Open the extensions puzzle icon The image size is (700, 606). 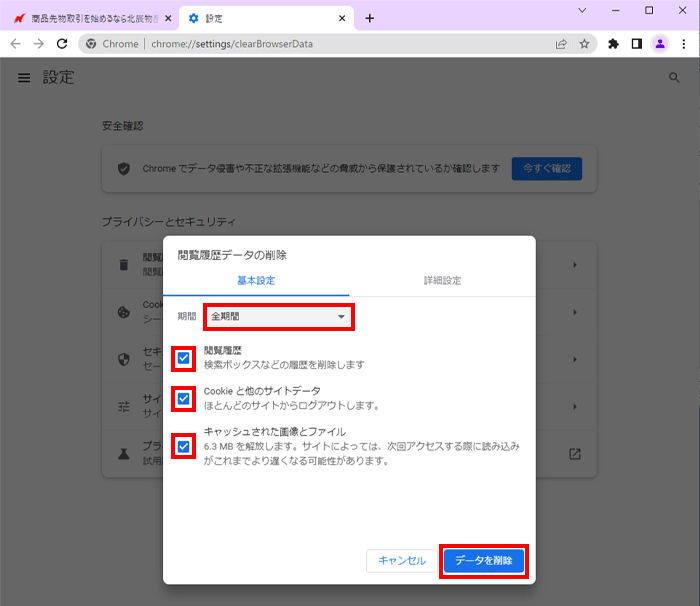(x=613, y=44)
